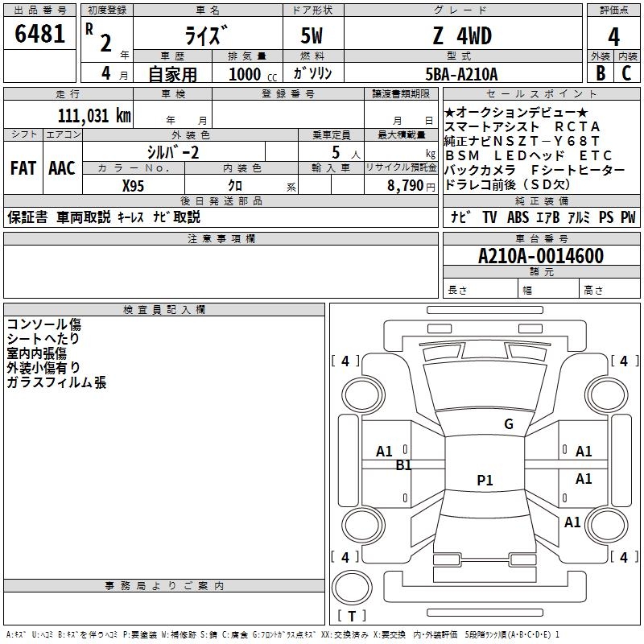644x644 pixels.
Task: Click ナビ取説 in later-shipped parts
Action: click(176, 217)
